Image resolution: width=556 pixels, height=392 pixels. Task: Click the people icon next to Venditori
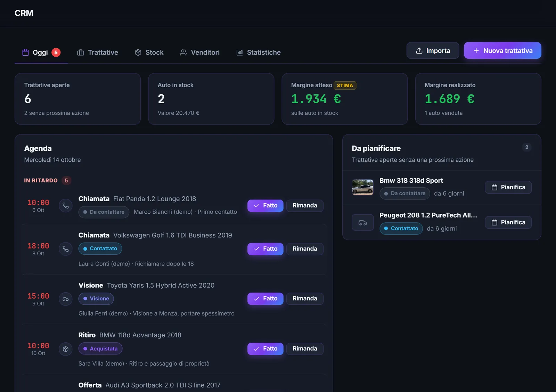tap(183, 52)
